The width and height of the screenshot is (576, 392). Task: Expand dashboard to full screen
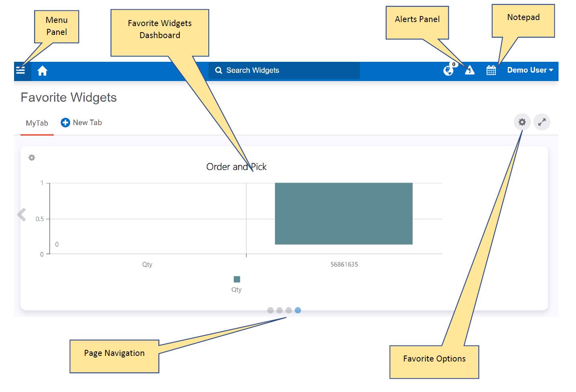click(542, 122)
